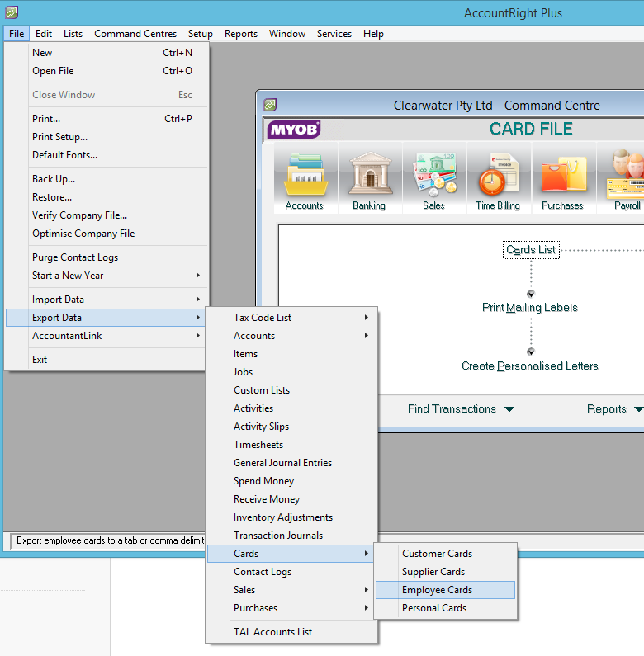Open Find Transactions dropdown
This screenshot has height=656, width=644.
tap(461, 408)
